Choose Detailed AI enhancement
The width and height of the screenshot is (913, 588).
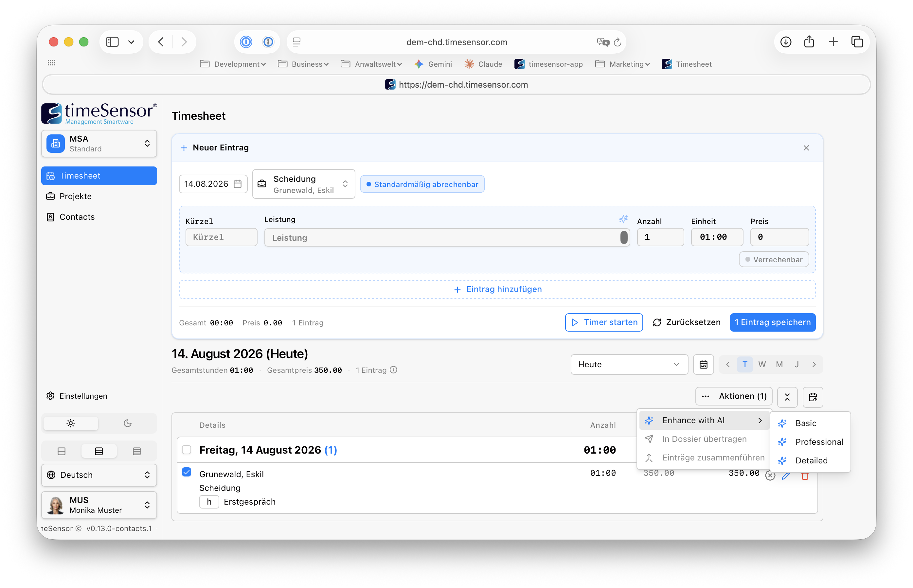coord(810,461)
